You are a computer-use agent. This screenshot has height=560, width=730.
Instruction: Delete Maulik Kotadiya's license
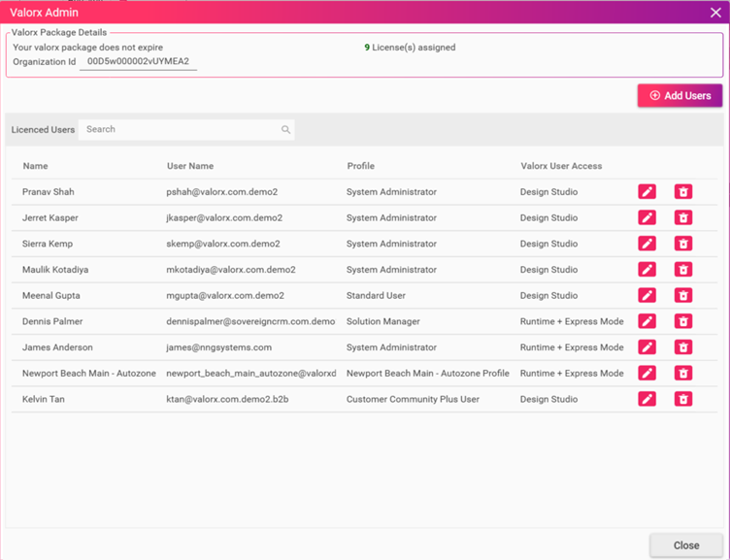coord(683,270)
